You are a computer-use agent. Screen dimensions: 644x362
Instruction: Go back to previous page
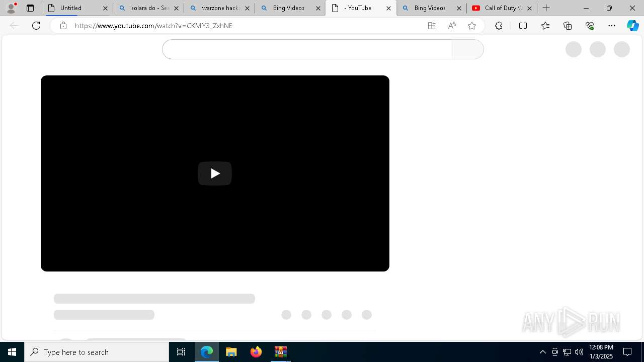click(x=14, y=26)
